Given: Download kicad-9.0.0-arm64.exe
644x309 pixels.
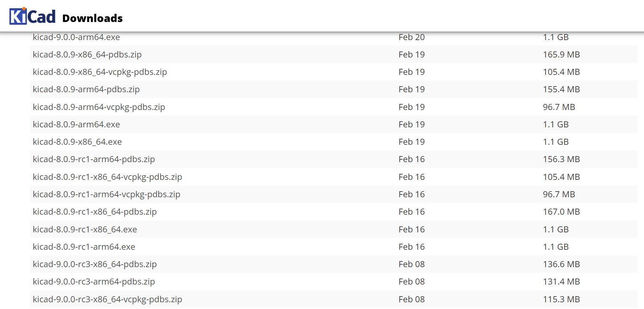Looking at the screenshot, I should (76, 37).
